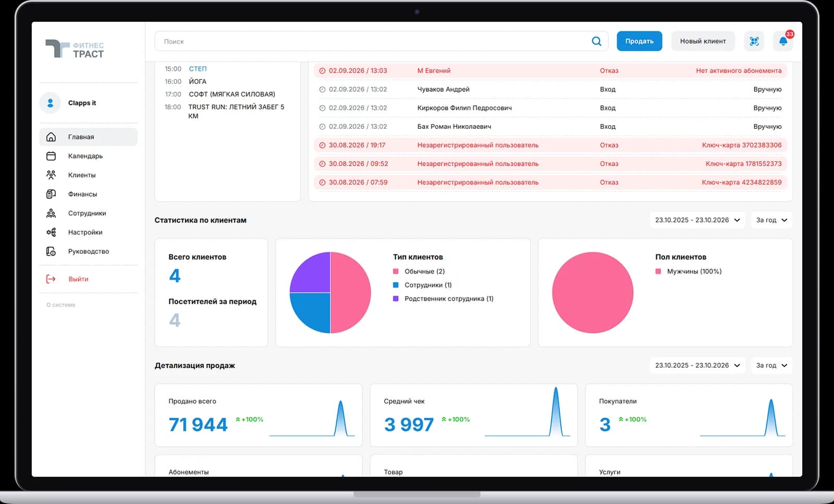Go to Главная menu item

89,137
